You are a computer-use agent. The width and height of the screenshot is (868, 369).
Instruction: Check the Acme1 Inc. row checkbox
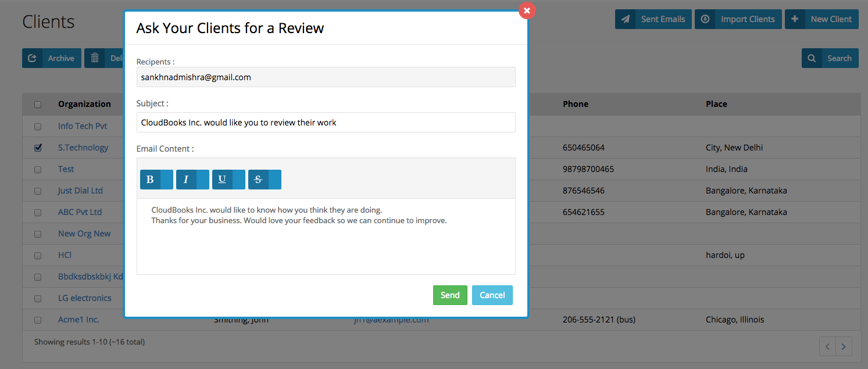click(38, 320)
